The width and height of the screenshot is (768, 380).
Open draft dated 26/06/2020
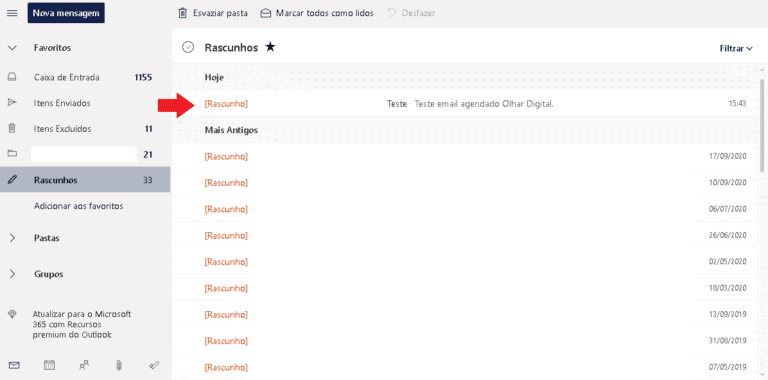coord(465,236)
